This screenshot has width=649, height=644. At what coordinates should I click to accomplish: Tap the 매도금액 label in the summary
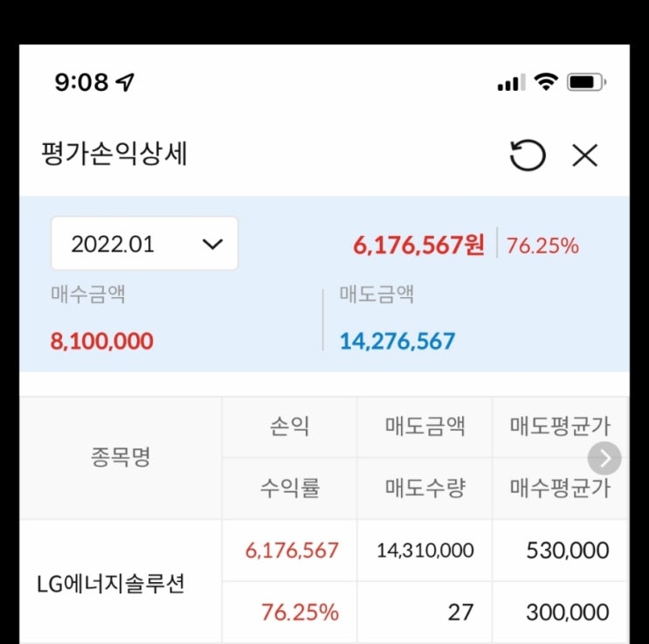pos(376,294)
